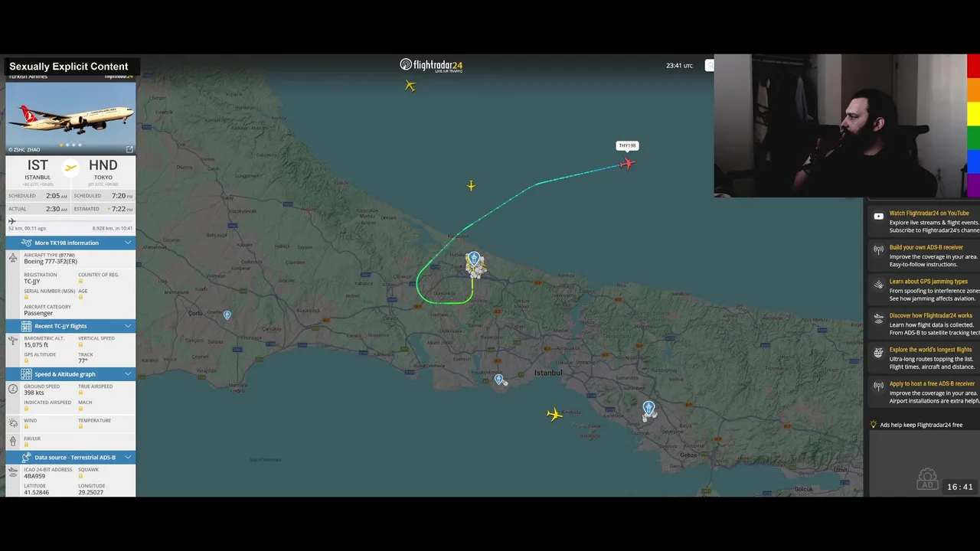This screenshot has width=980, height=551.
Task: Select the yellow plane over the Marmara Sea
Action: pos(555,414)
